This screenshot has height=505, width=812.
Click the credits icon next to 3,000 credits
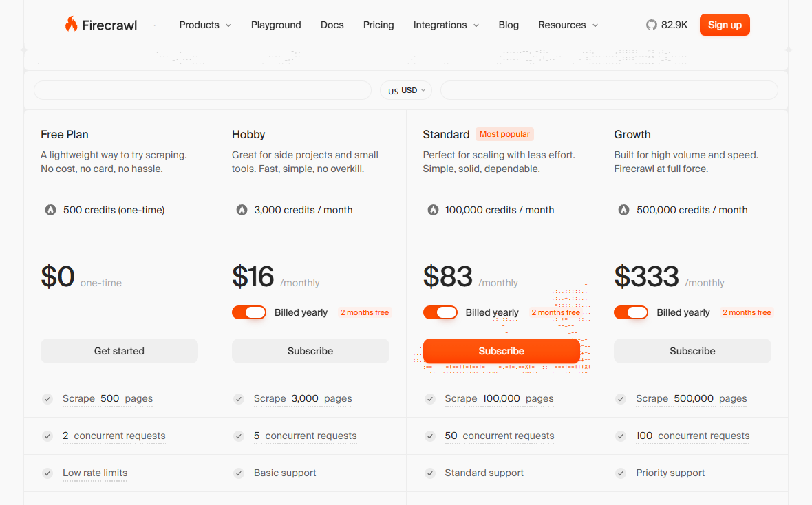coord(242,210)
